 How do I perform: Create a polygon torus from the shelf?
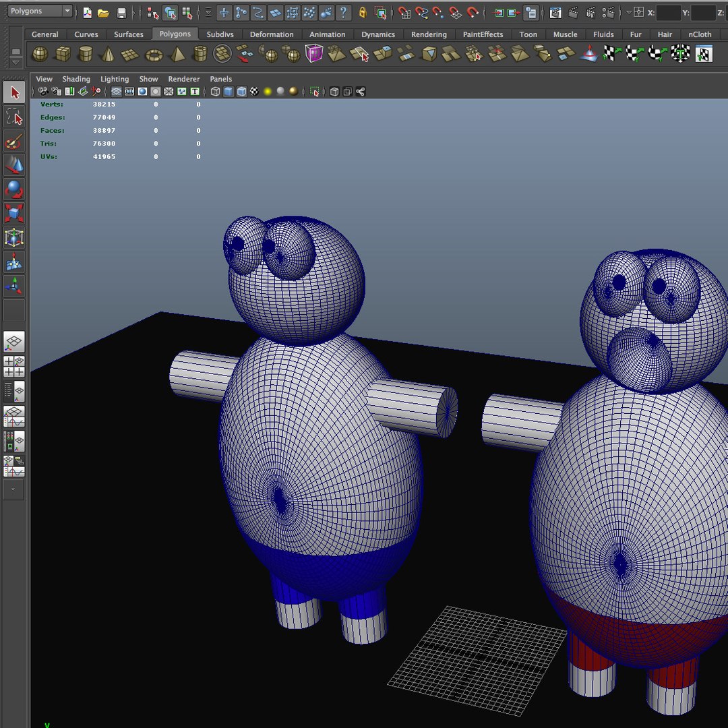(154, 55)
